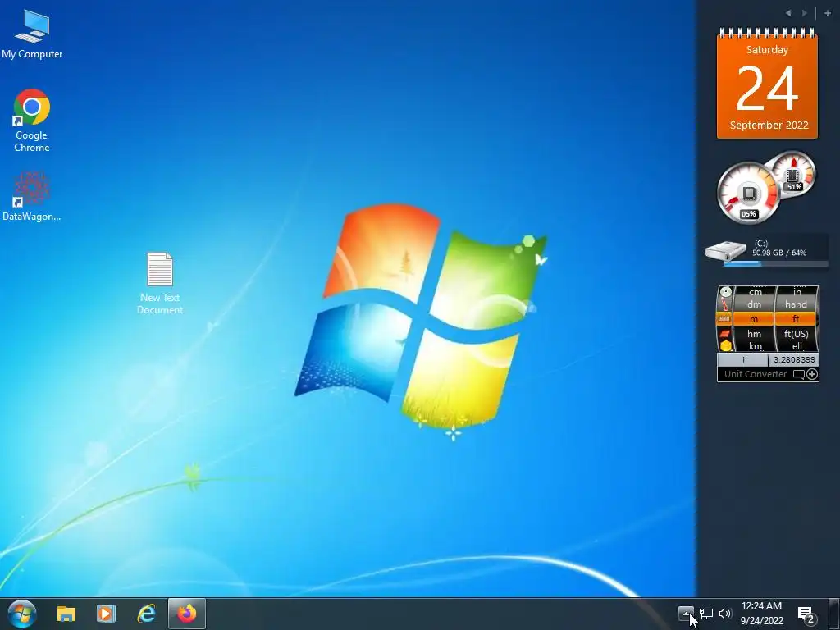Choose 'dm' as source unit
Viewport: 840px width, 630px height.
click(755, 304)
